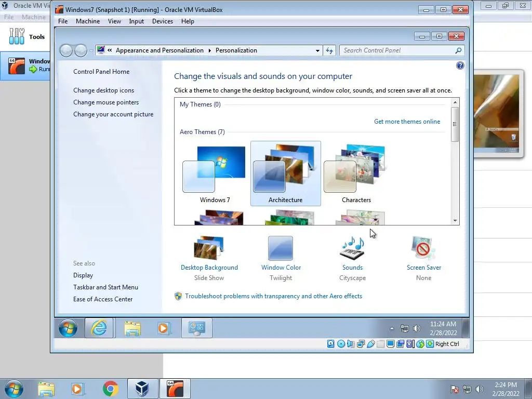Expand the address bar history dropdown

tap(317, 50)
